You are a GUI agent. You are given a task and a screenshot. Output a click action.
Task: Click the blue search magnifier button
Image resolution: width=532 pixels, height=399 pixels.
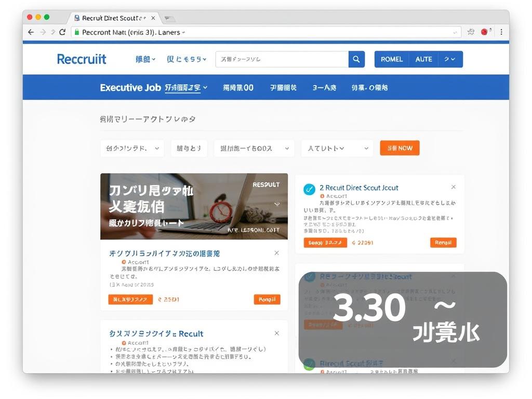click(356, 59)
